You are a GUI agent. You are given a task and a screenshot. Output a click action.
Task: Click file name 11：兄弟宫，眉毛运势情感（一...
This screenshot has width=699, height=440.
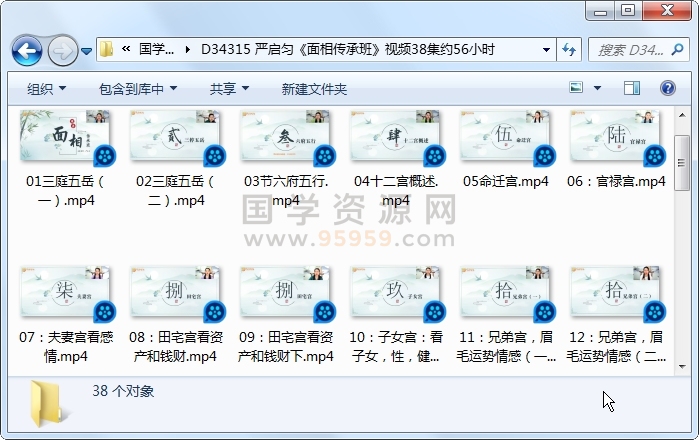click(506, 346)
